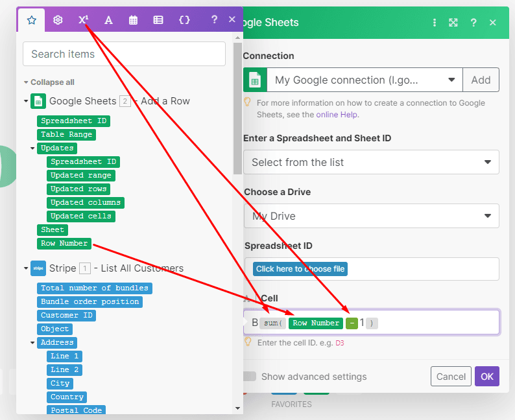Click the Connection Google Sheets icon
Image resolution: width=515 pixels, height=420 pixels.
coord(255,80)
